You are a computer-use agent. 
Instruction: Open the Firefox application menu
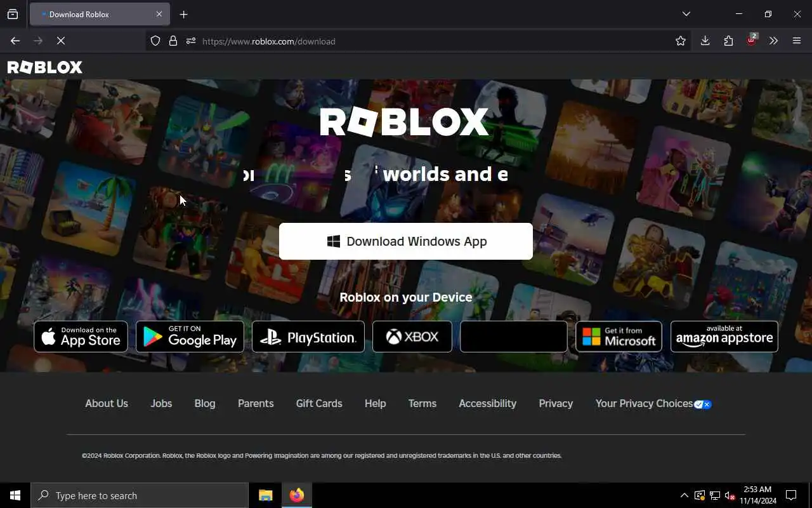pyautogui.click(x=797, y=41)
